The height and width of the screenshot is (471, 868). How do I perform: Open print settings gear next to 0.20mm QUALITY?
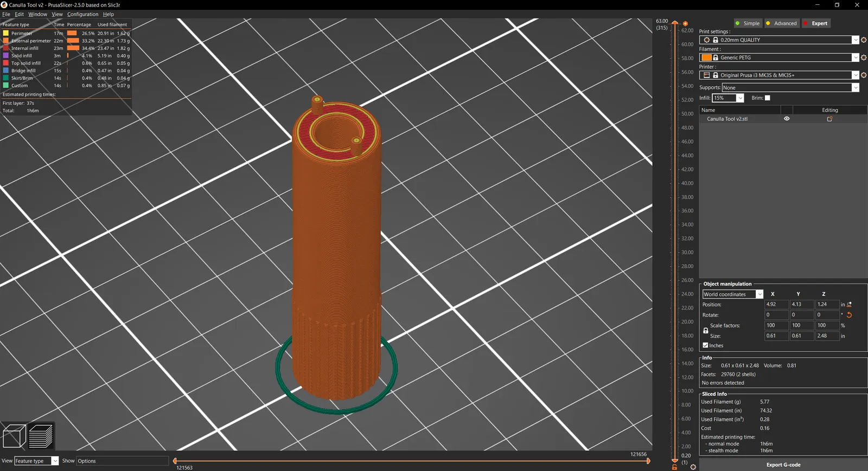pyautogui.click(x=864, y=40)
